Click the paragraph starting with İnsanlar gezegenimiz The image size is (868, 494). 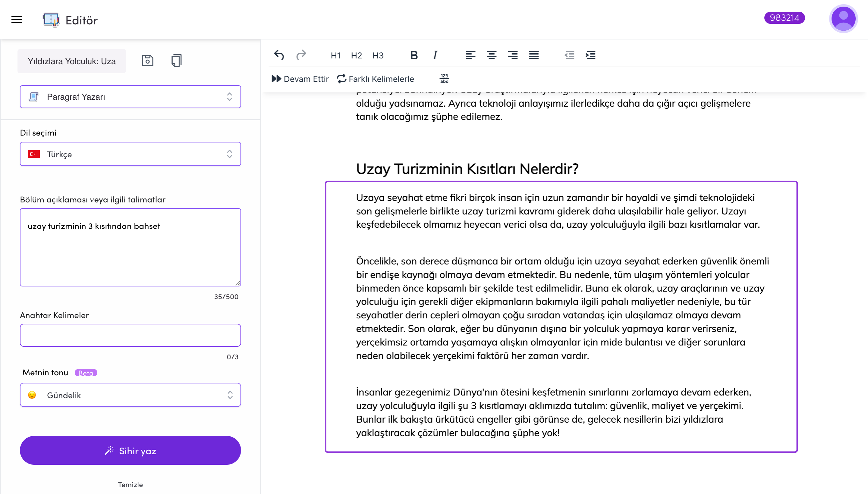(553, 412)
